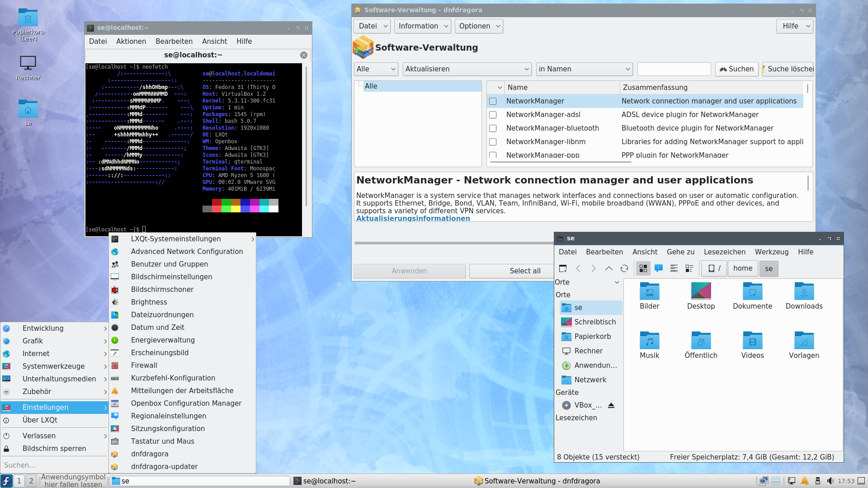This screenshot has height=488, width=868.
Task: Open Information dropdown in Software-Verwaltung
Action: tap(423, 26)
